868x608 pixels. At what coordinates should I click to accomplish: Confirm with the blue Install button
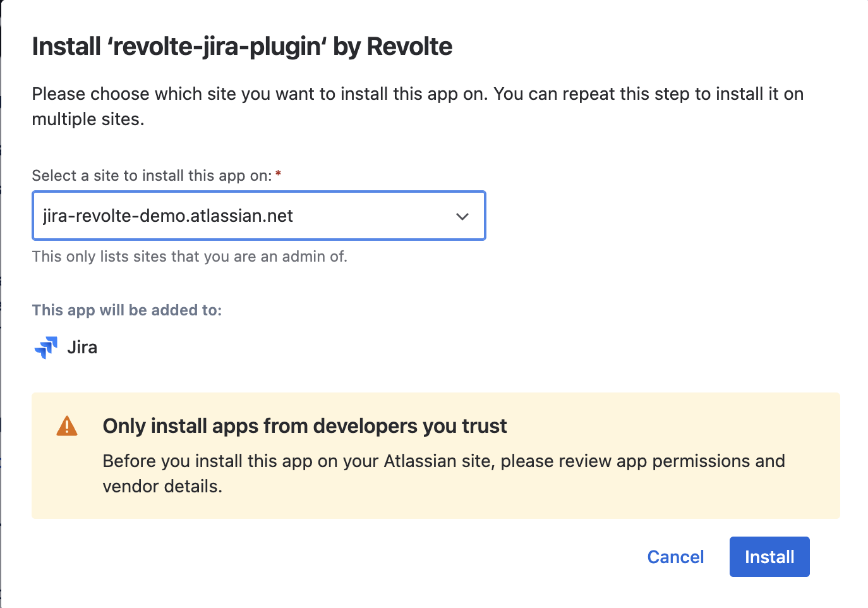pos(769,557)
